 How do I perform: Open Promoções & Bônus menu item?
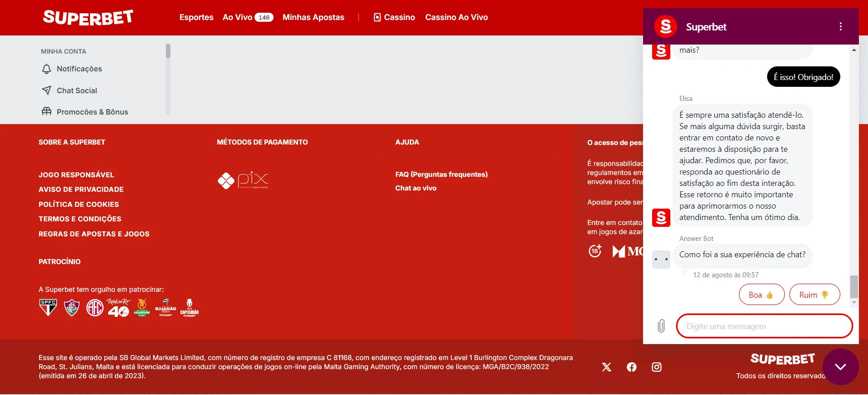coord(92,112)
